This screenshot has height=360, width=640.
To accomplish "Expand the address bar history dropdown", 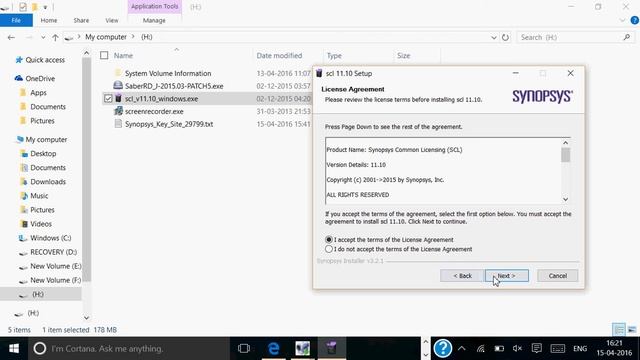I will pyautogui.click(x=493, y=37).
